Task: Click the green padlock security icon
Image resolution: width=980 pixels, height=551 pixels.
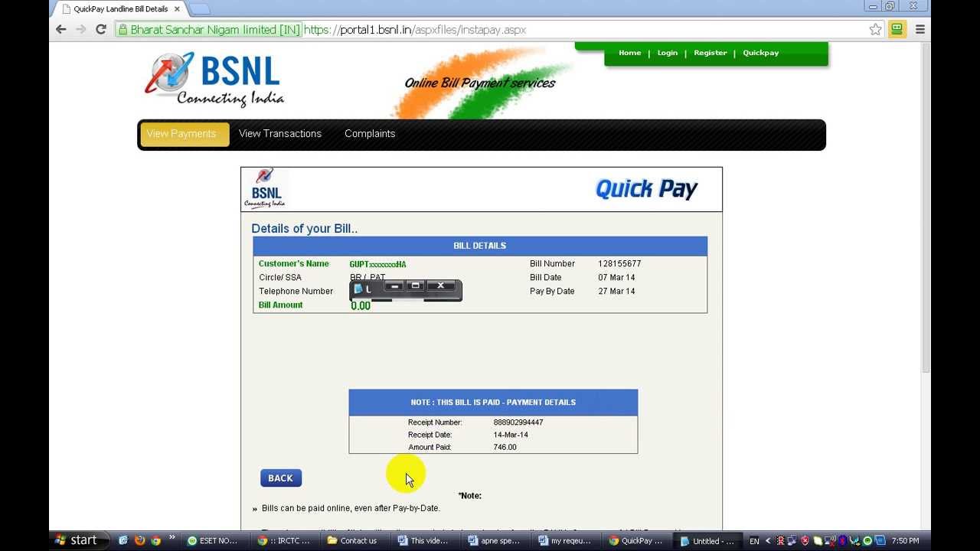Action: click(x=122, y=30)
